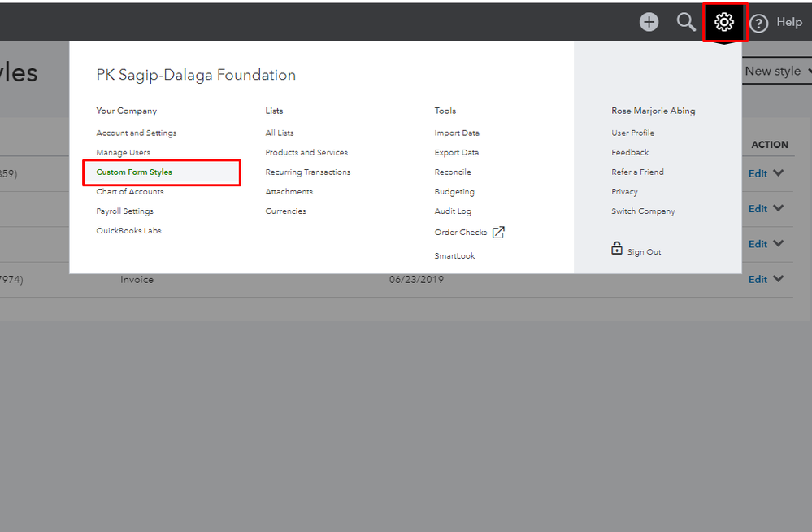Viewport: 812px width, 532px height.
Task: Open Chart of Accounts
Action: point(129,192)
